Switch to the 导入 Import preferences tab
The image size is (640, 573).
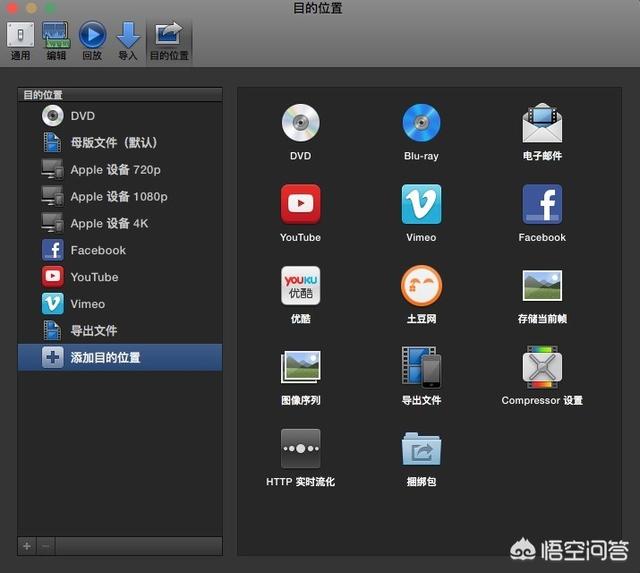point(128,41)
